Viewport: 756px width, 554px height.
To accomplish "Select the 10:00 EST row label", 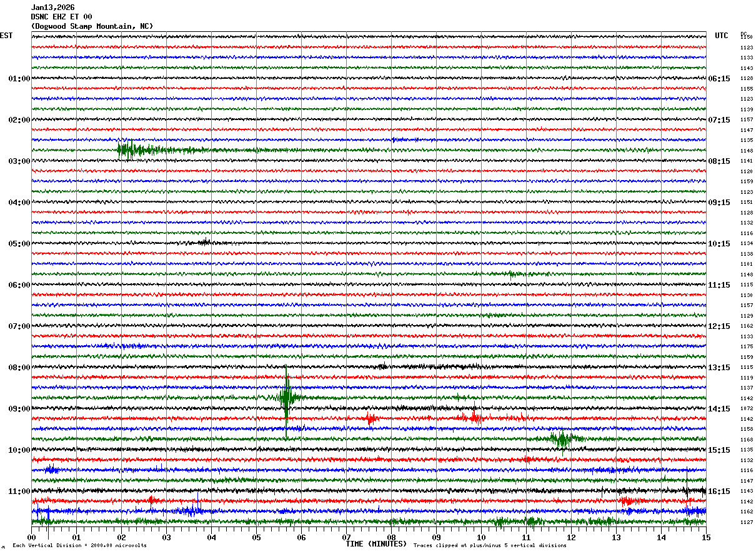I will pos(19,450).
